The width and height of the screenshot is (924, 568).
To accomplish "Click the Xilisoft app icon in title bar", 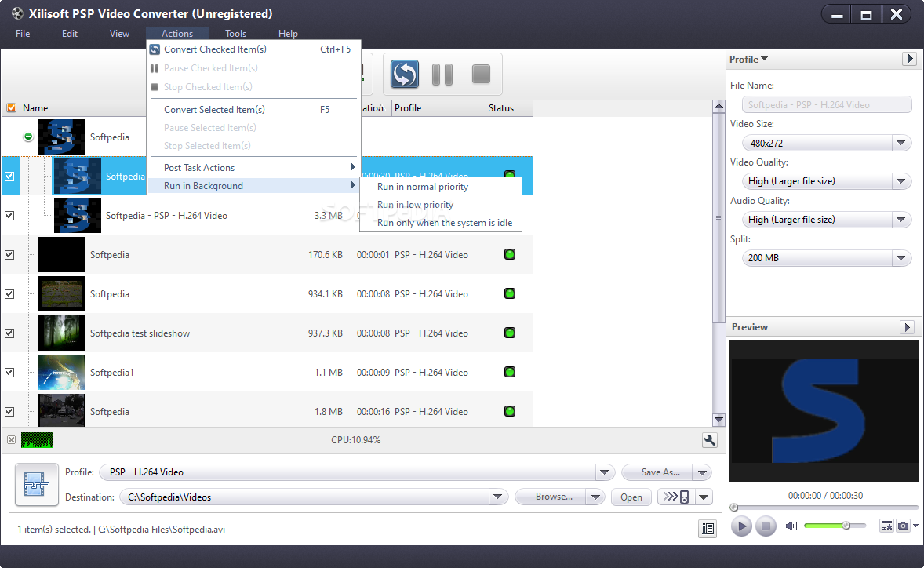I will (x=17, y=13).
